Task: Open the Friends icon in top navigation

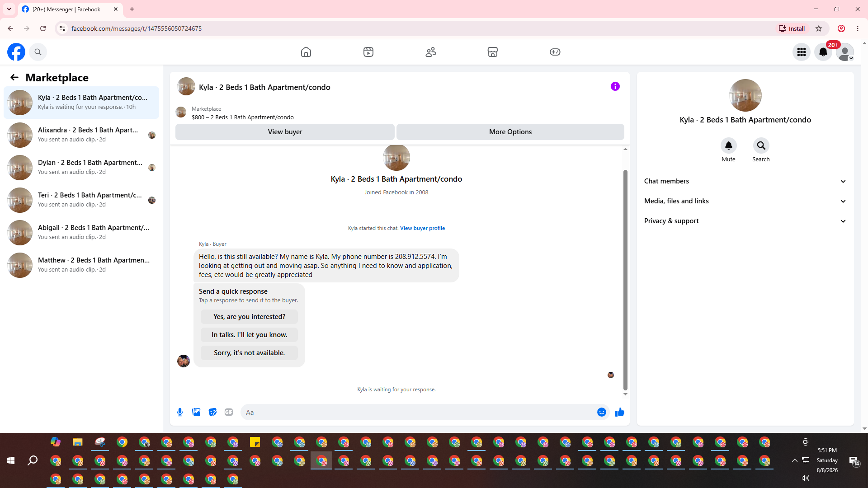Action: tap(431, 52)
